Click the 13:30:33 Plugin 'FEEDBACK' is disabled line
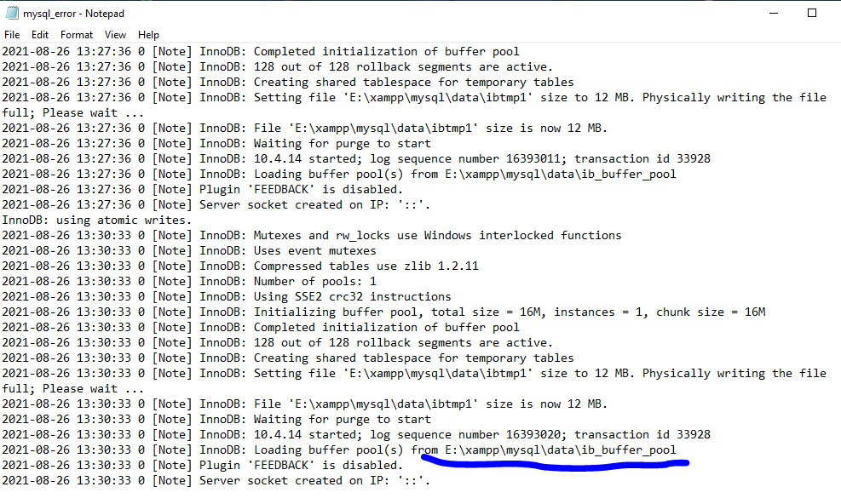Screen dimensions: 841x504 (x=203, y=466)
